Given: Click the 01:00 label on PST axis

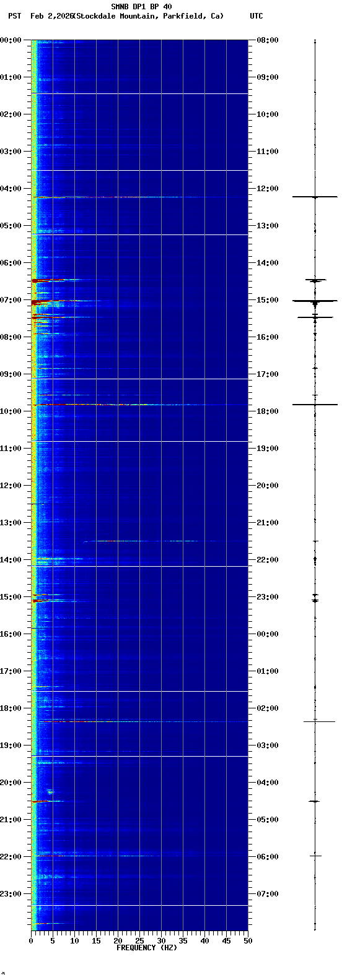Looking at the screenshot, I should (11, 77).
